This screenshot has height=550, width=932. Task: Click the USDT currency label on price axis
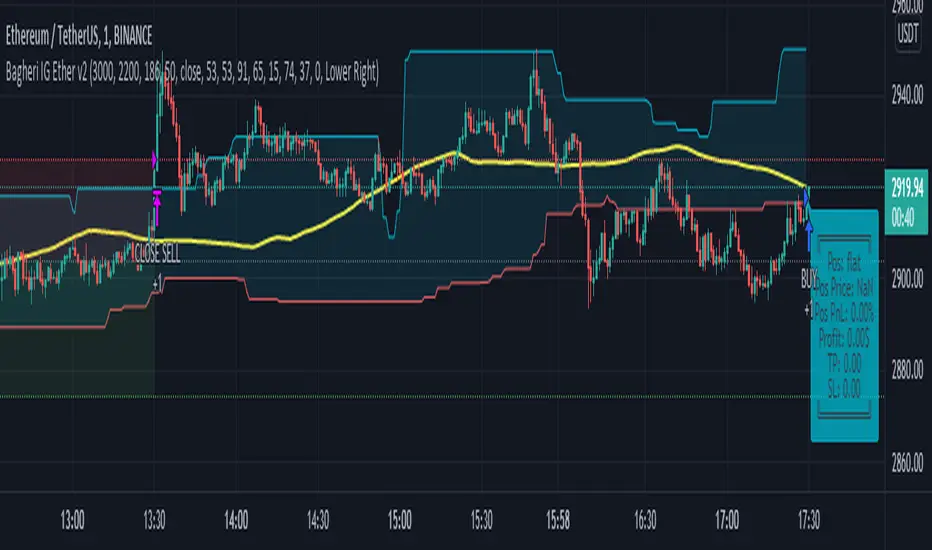[x=908, y=33]
